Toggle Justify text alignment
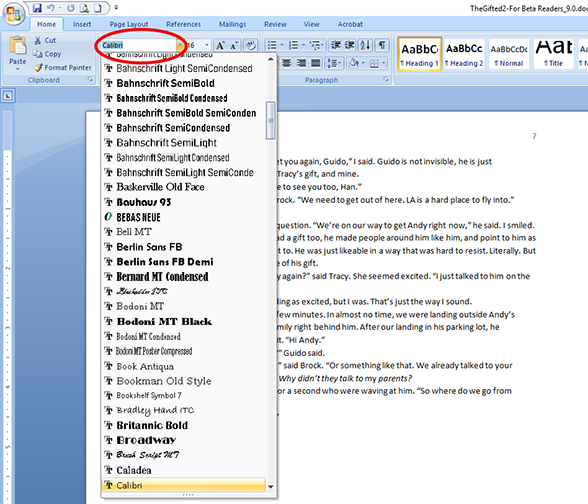The width and height of the screenshot is (588, 504). (x=316, y=63)
